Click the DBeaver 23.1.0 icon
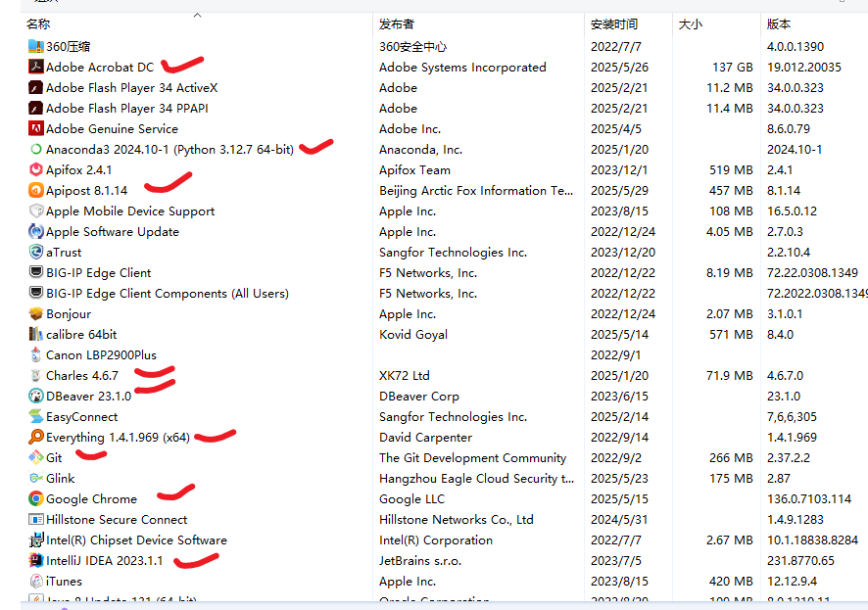The image size is (868, 610). click(x=36, y=396)
